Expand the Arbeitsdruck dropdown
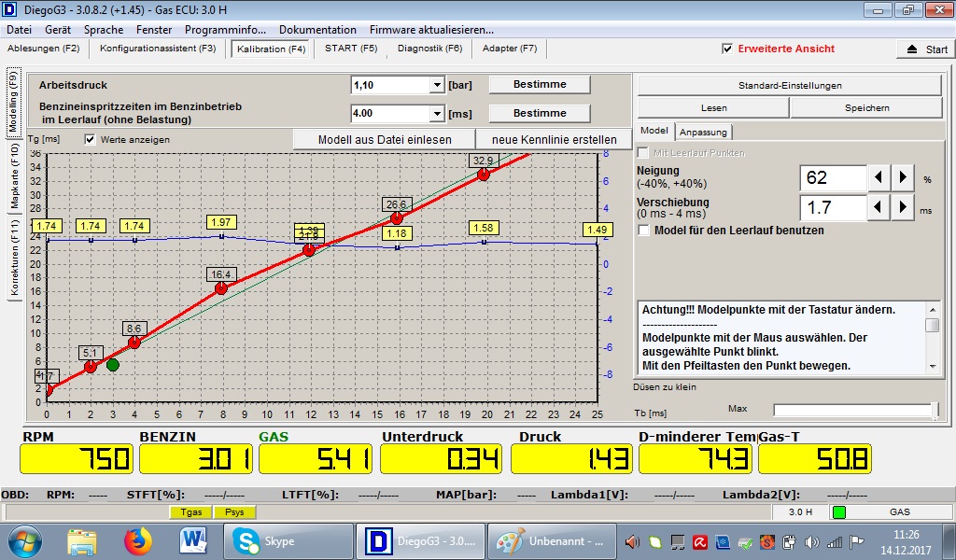The width and height of the screenshot is (956, 560). point(436,85)
